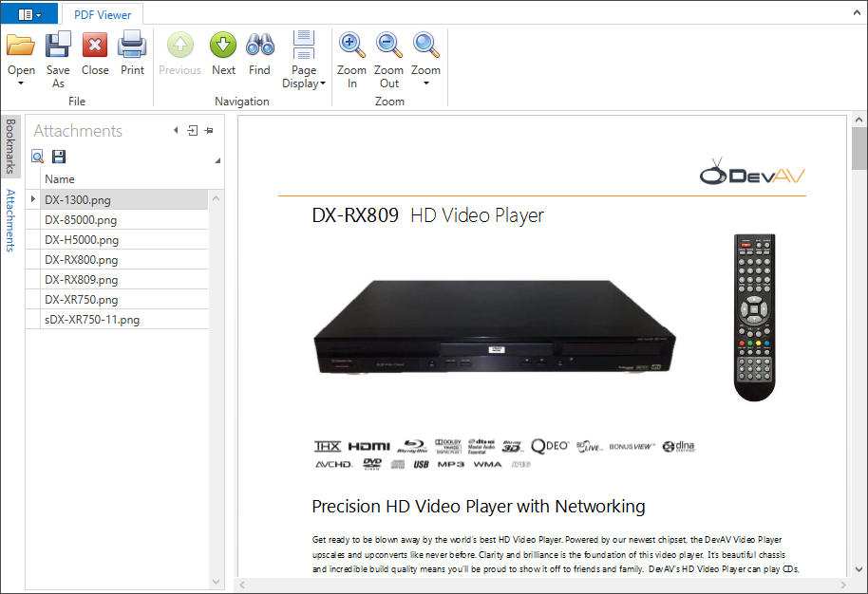
Task: Click the video player product image
Action: click(x=495, y=327)
